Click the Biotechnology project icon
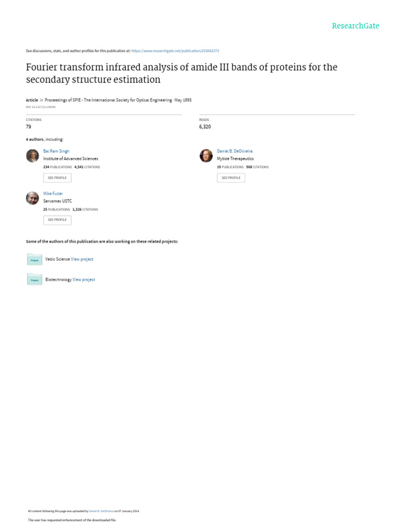The height and width of the screenshot is (532, 399). (x=34, y=280)
